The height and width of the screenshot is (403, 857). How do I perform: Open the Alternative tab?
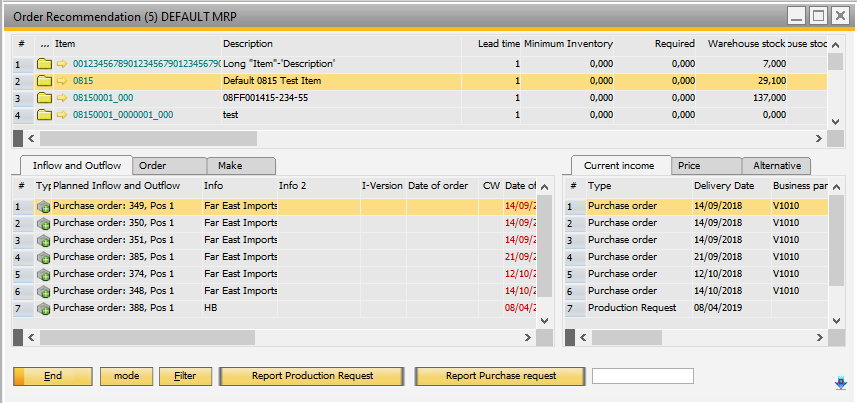[x=776, y=166]
